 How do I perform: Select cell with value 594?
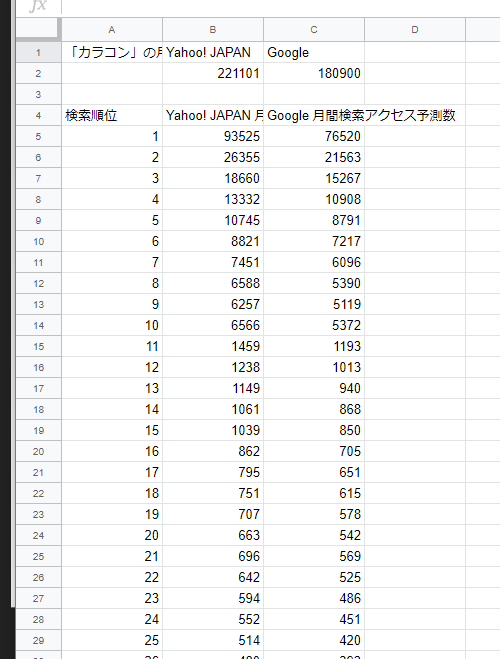click(213, 598)
